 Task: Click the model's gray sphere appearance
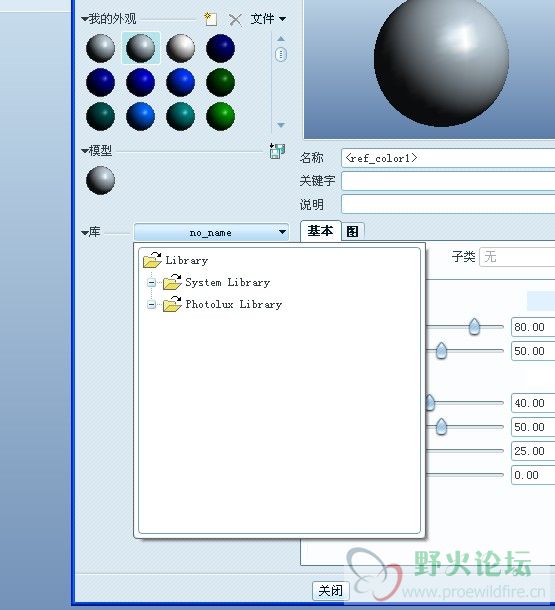pos(100,180)
